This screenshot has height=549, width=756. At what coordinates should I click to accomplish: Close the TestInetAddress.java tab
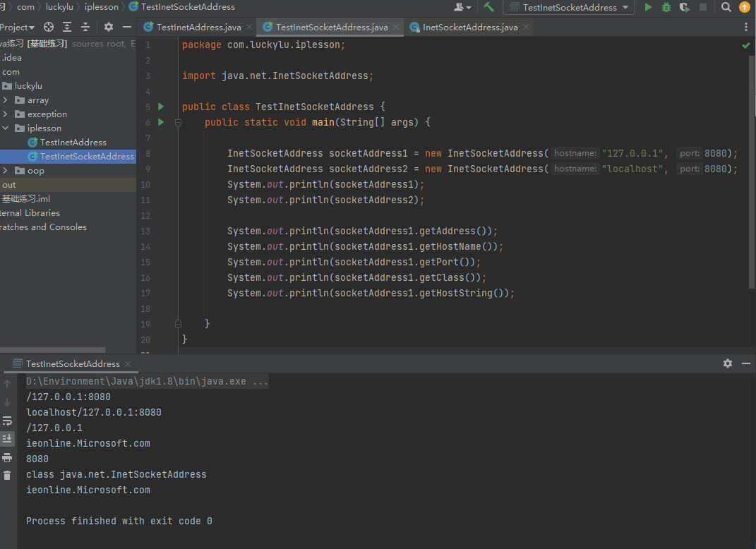(x=249, y=27)
